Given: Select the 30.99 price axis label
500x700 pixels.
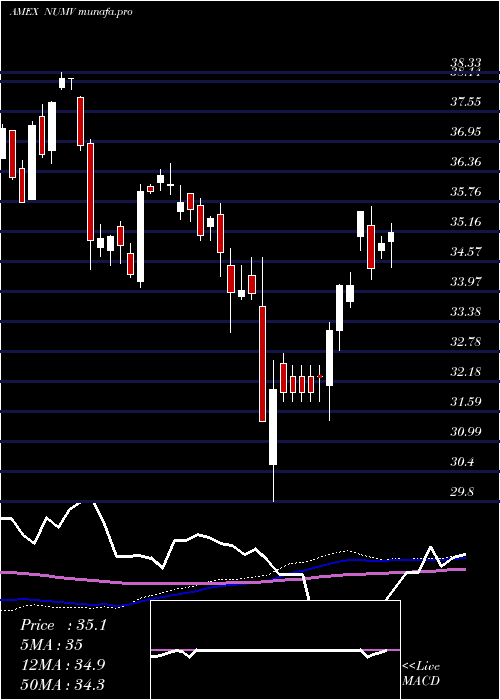Looking at the screenshot, I should point(465,432).
